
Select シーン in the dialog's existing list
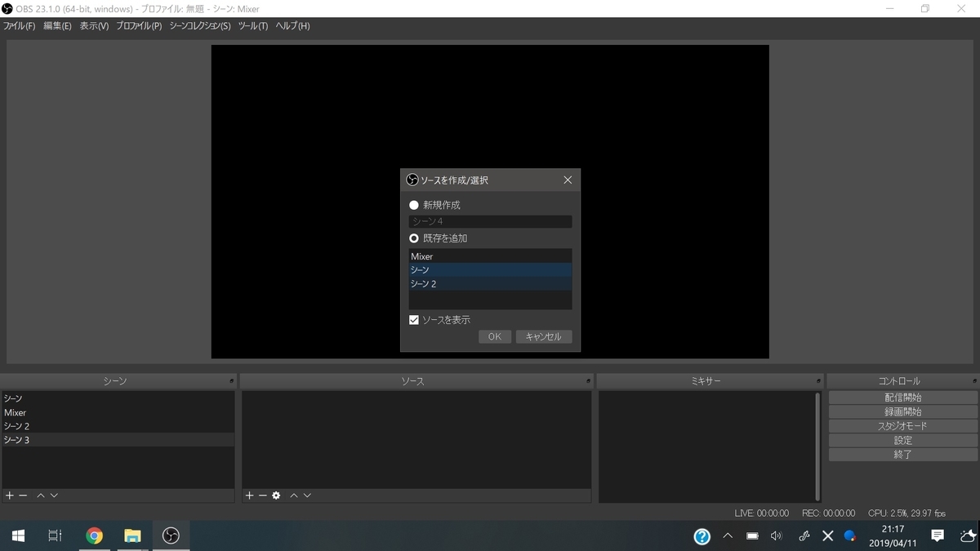click(x=490, y=269)
